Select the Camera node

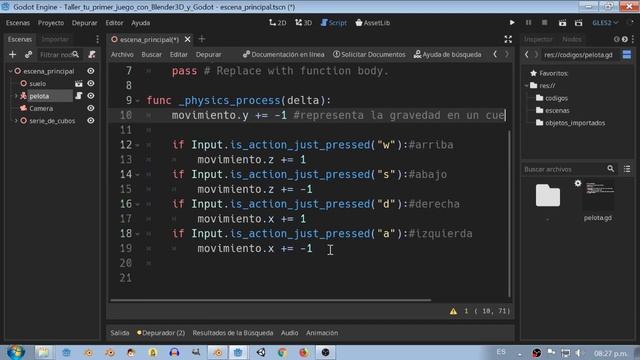(x=41, y=108)
